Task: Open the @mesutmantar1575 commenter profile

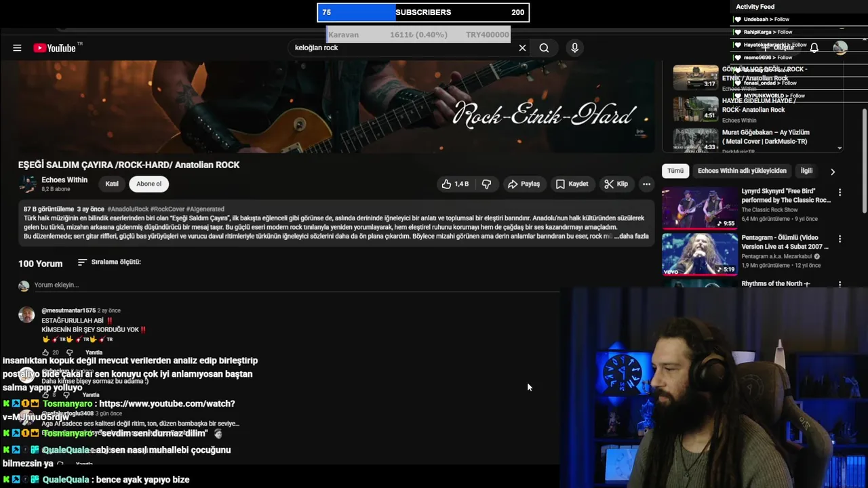Action: 68,310
